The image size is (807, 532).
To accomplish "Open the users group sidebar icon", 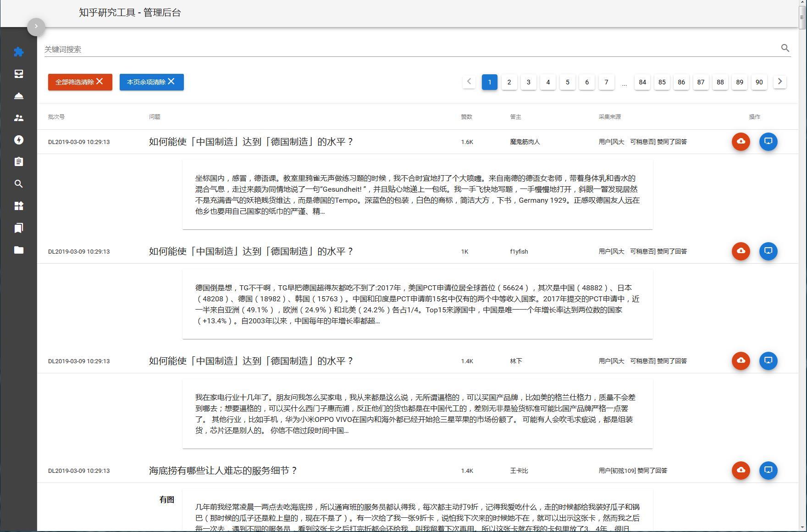I will (x=19, y=118).
